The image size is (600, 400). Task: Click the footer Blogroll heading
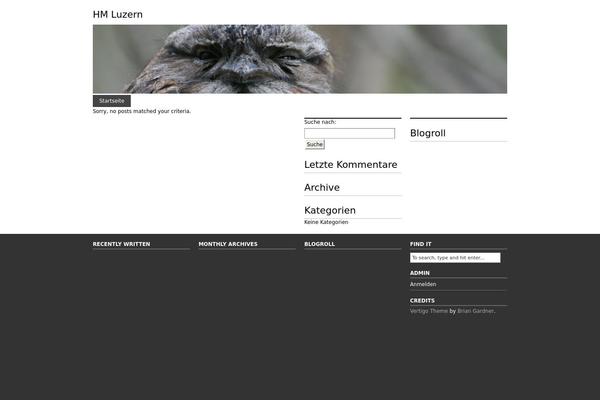(320, 244)
